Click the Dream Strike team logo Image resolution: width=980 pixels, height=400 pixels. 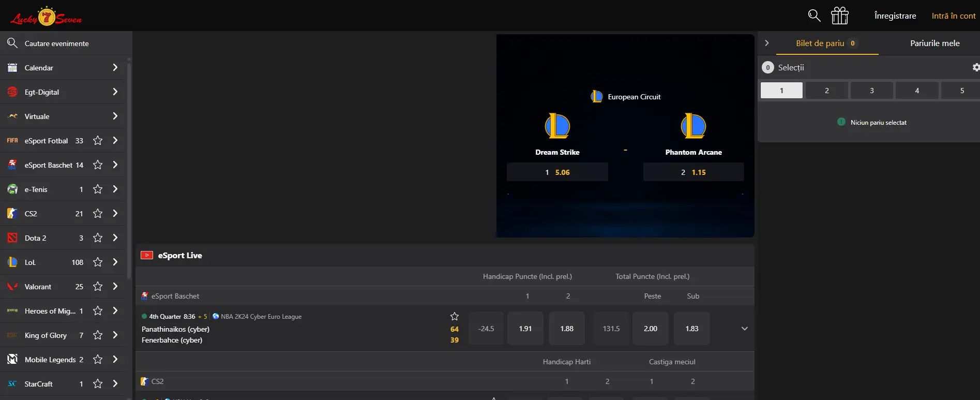557,126
